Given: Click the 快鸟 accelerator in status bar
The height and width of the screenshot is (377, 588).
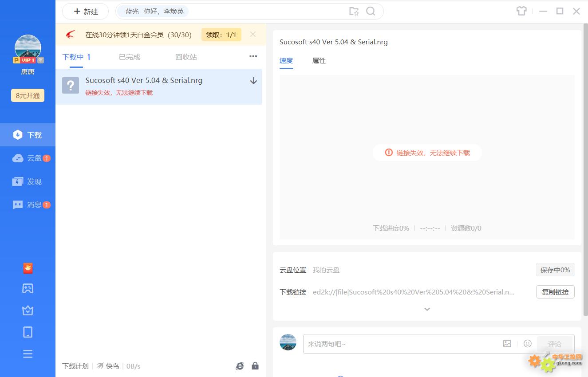Looking at the screenshot, I should click(x=108, y=366).
